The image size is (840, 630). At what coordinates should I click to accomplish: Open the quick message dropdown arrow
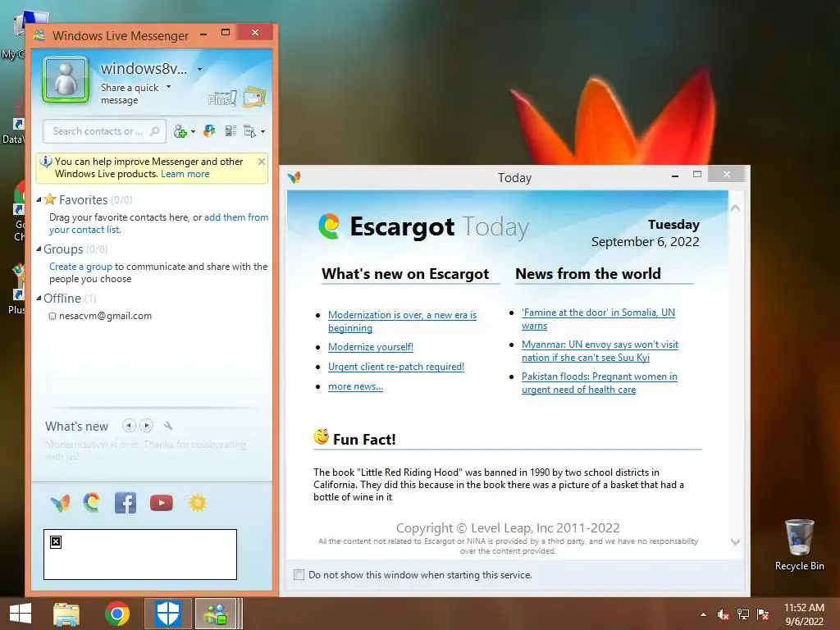pyautogui.click(x=168, y=87)
